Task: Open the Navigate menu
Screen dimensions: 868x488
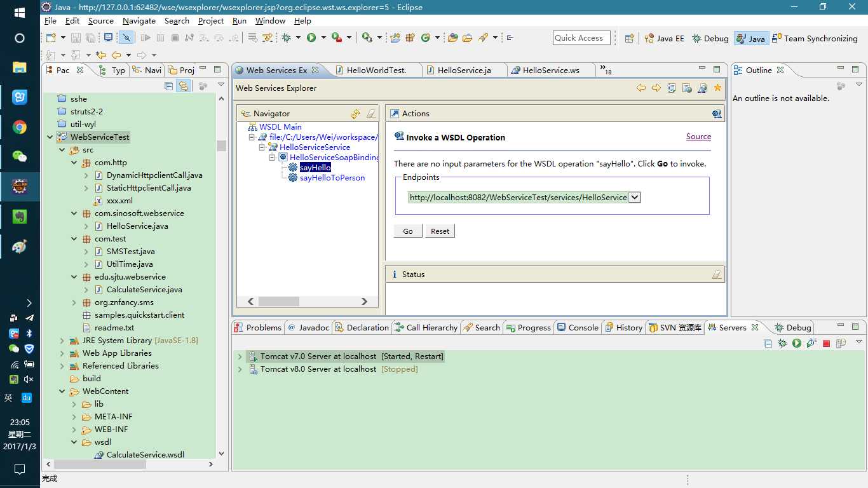Action: pos(139,21)
